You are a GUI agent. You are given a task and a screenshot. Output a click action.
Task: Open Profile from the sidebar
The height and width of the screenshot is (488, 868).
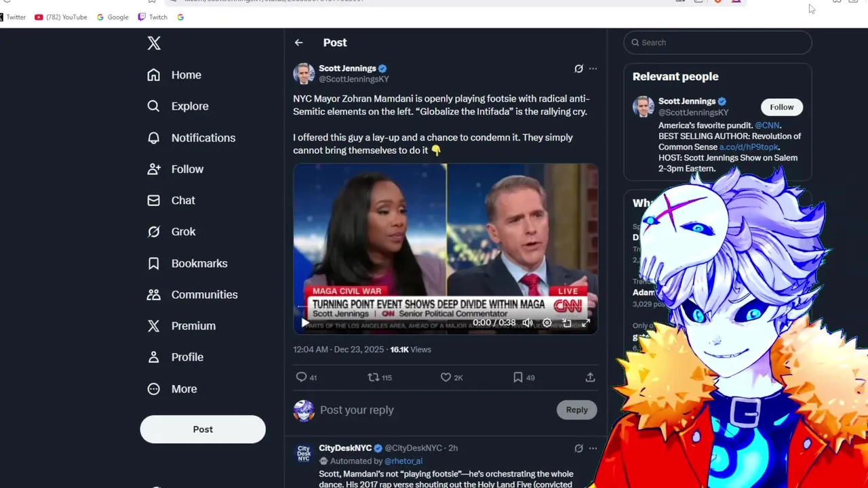175,357
